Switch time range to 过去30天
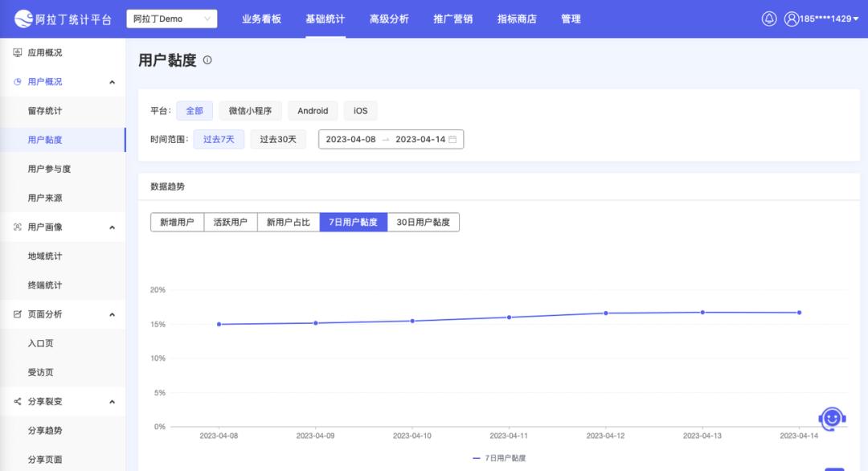The width and height of the screenshot is (868, 471). [277, 138]
